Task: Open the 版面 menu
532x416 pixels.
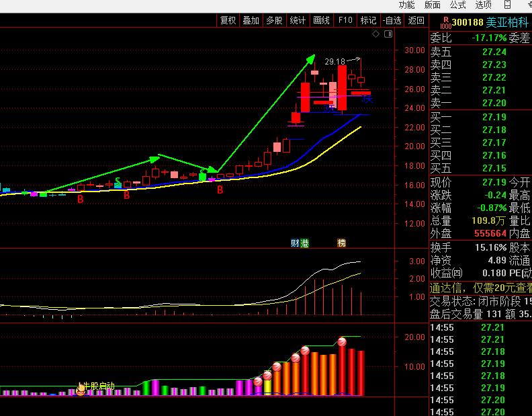Action: tap(433, 5)
